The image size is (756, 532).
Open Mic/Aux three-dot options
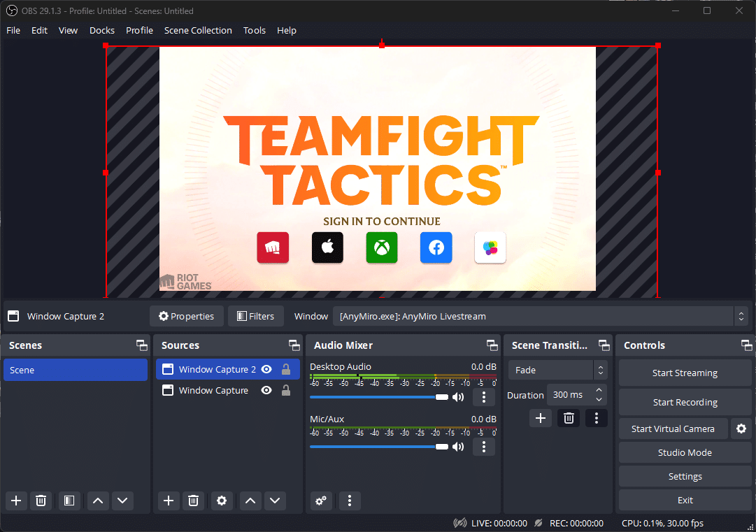tap(483, 447)
